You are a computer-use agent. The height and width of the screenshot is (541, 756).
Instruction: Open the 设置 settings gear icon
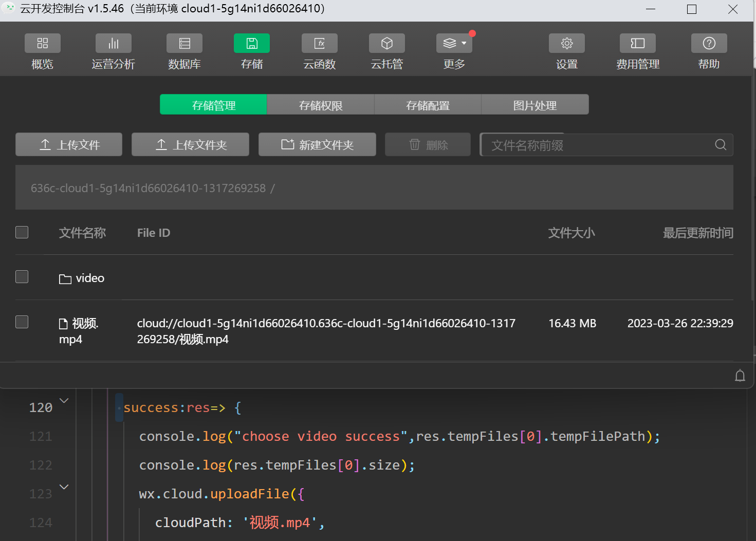(567, 44)
